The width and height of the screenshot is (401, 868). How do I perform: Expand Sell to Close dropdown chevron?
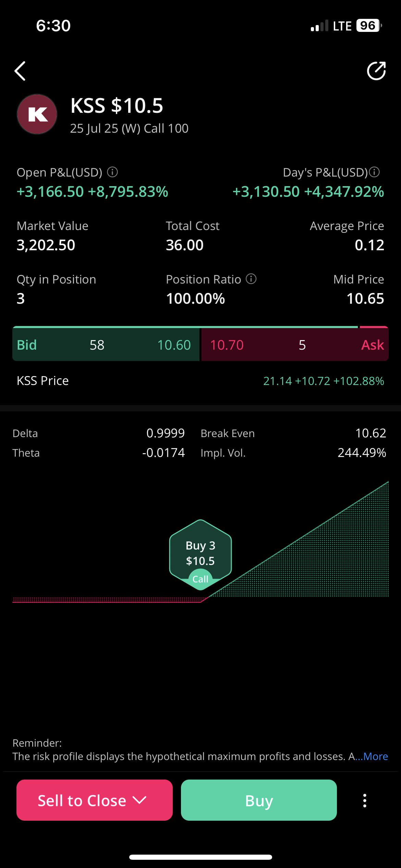click(139, 800)
